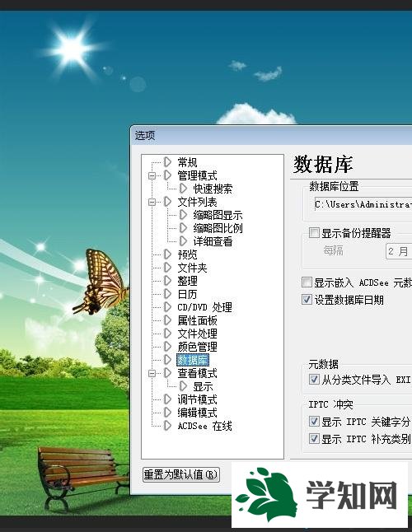Enable the 显示备份提醒器 checkbox
This screenshot has height=532, width=412.
pos(314,233)
